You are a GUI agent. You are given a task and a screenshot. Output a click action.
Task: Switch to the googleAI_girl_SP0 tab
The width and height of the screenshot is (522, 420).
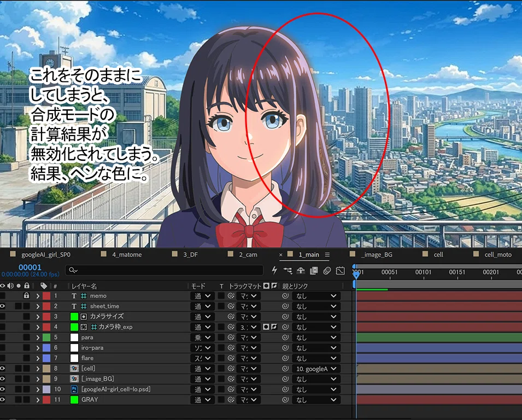point(46,255)
